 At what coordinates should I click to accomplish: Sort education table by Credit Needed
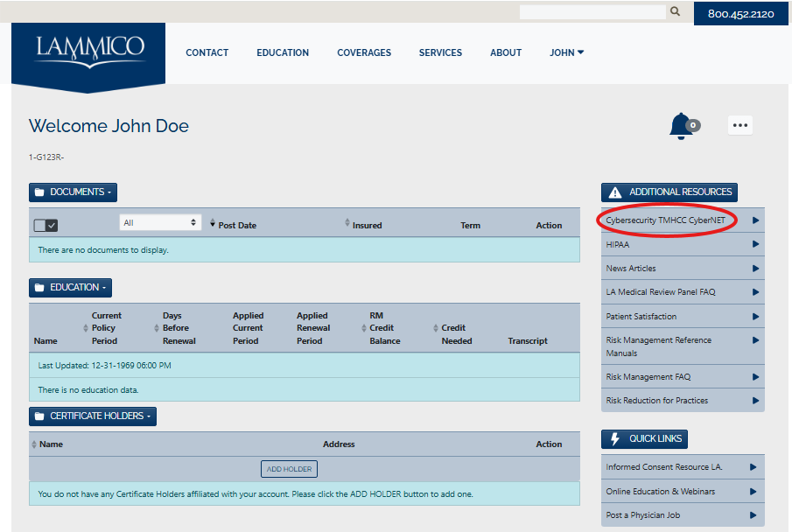click(435, 328)
